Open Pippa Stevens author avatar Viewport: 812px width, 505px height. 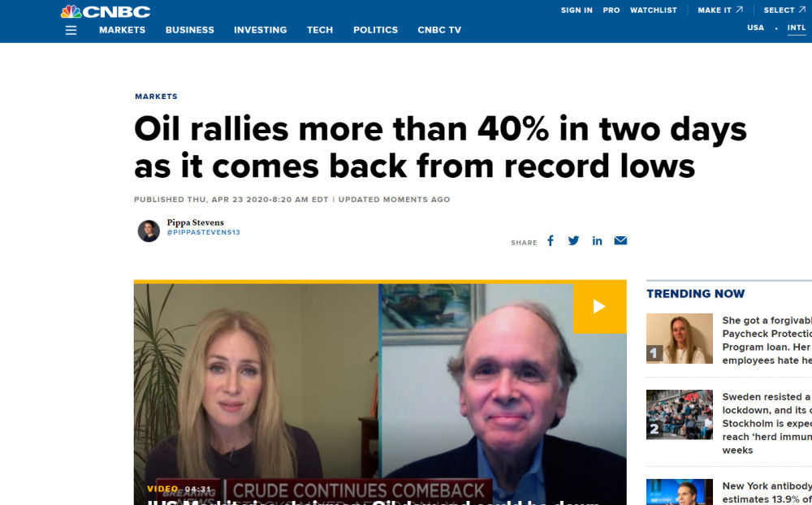click(149, 231)
